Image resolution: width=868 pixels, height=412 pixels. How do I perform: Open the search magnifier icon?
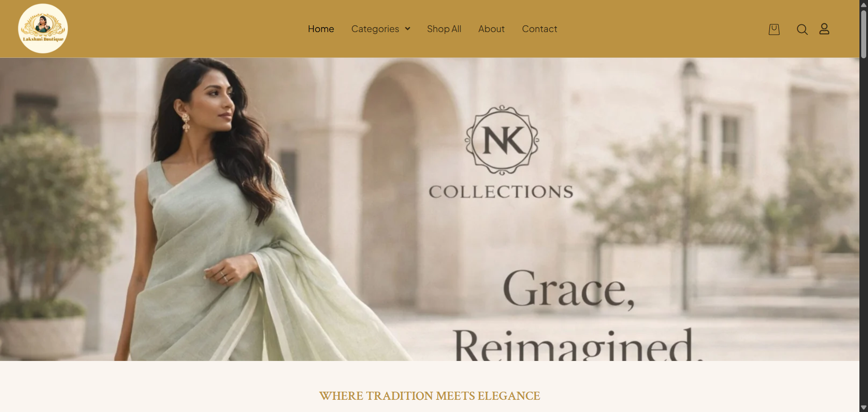click(802, 29)
